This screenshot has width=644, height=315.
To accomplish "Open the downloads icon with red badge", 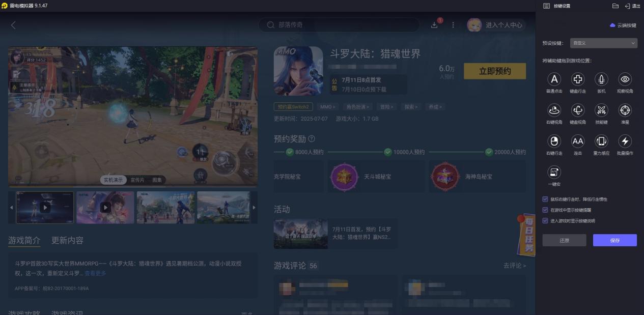I will tap(435, 24).
